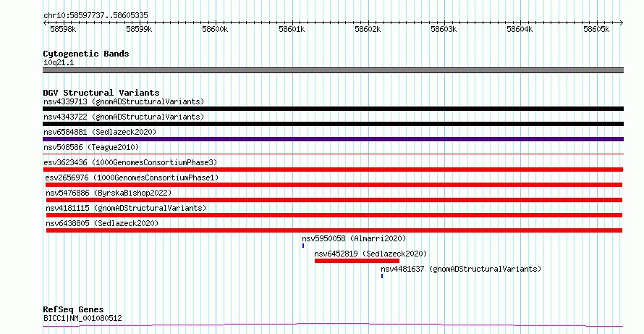Click the nsv6452819 Sedlazeck2020 label
Viewport: 644px width, 334px height.
point(371,254)
